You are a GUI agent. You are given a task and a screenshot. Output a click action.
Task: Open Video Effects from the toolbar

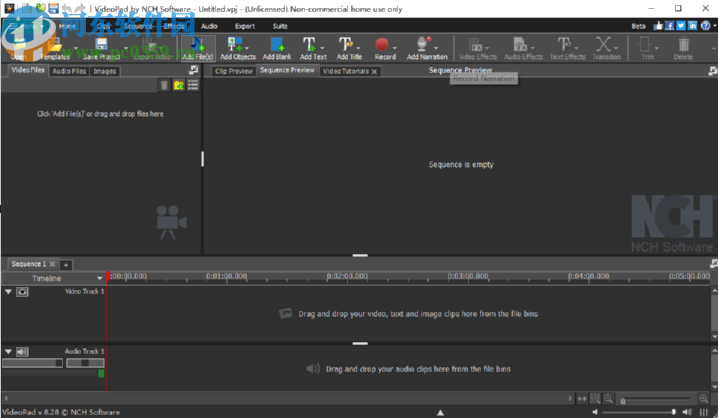tap(478, 49)
